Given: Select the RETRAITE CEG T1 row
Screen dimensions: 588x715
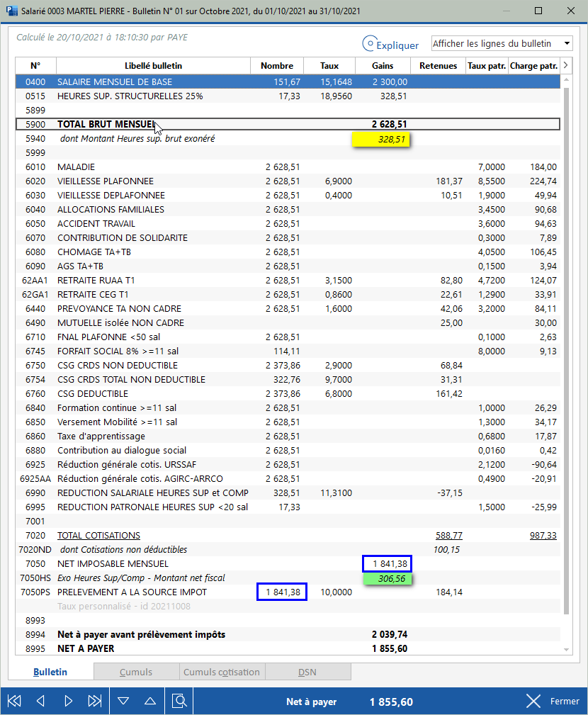Looking at the screenshot, I should coord(288,294).
